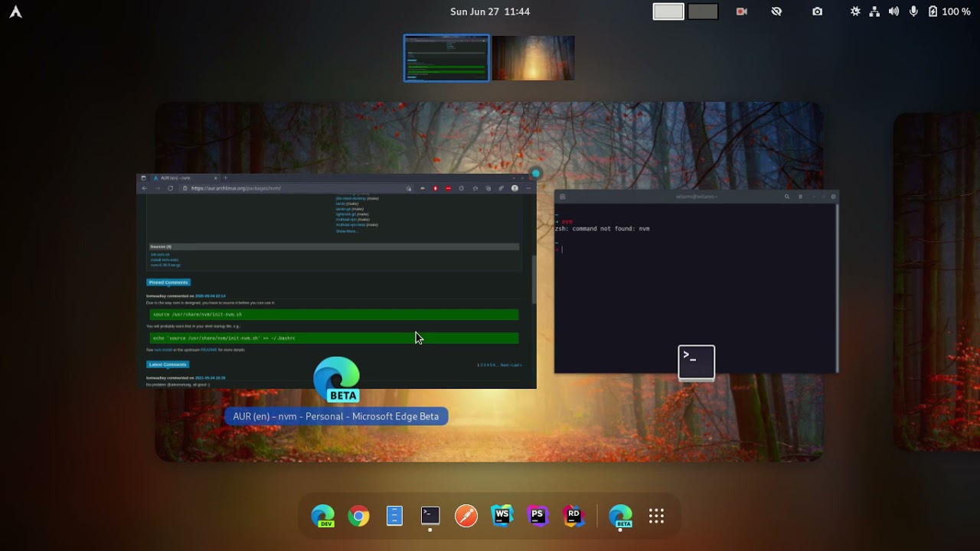Switch to first workspace indicator in top bar

click(x=668, y=11)
